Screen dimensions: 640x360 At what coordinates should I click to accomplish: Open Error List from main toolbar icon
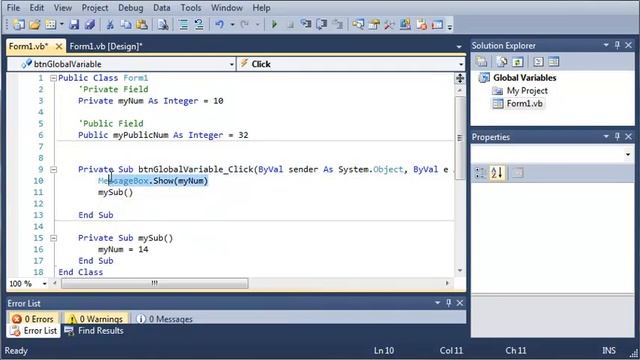(422, 24)
